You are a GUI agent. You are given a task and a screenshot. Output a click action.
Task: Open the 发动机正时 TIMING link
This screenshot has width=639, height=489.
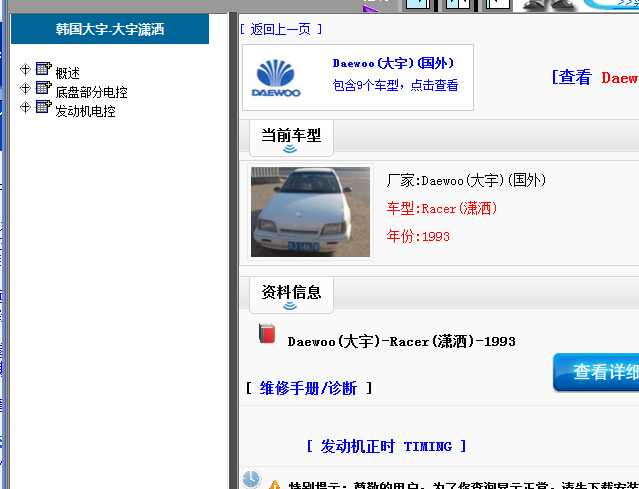point(386,447)
